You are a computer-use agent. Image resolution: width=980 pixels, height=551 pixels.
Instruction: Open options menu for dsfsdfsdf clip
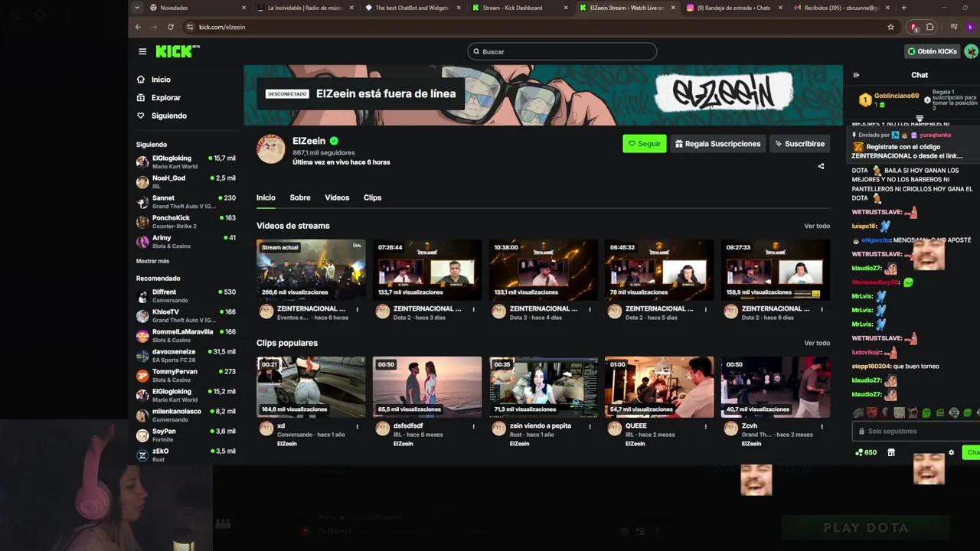point(474,426)
